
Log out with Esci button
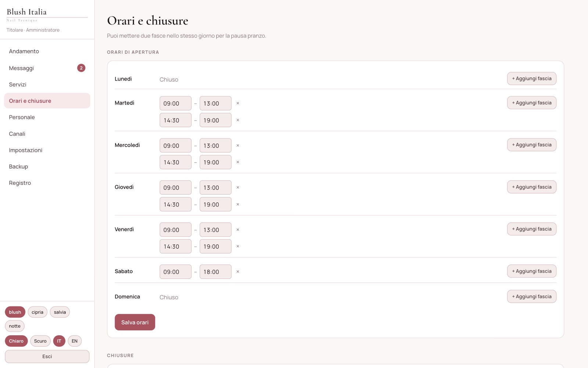pos(47,357)
